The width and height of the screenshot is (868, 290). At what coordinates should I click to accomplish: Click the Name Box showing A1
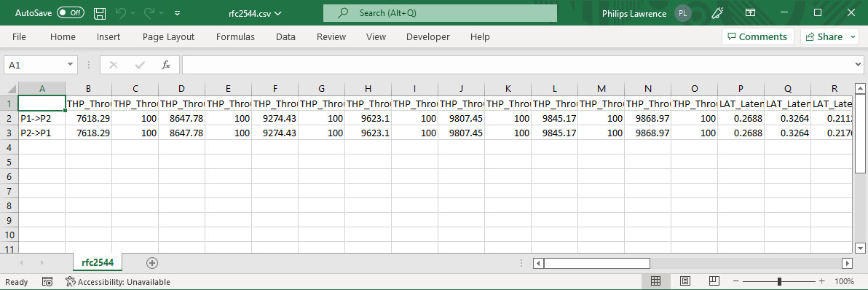point(35,65)
